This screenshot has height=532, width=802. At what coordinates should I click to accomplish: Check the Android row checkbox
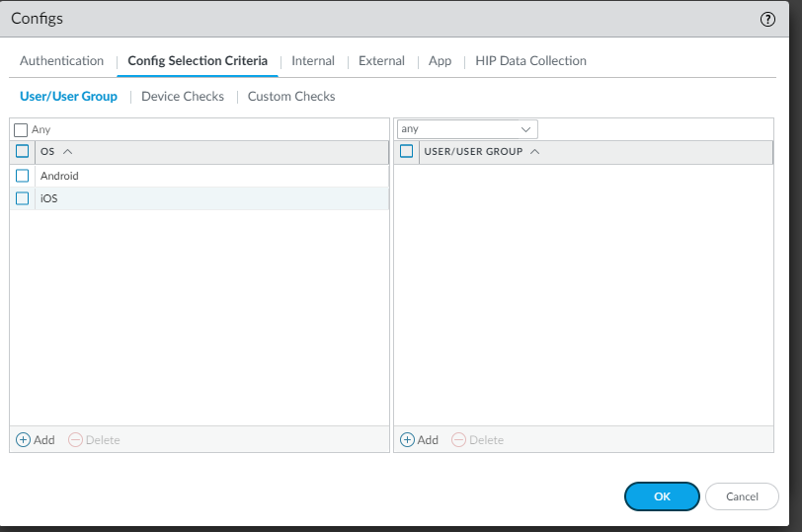[x=22, y=176]
